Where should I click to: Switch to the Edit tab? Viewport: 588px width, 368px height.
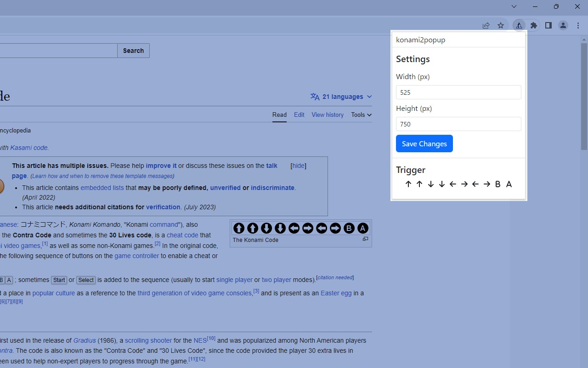click(299, 115)
